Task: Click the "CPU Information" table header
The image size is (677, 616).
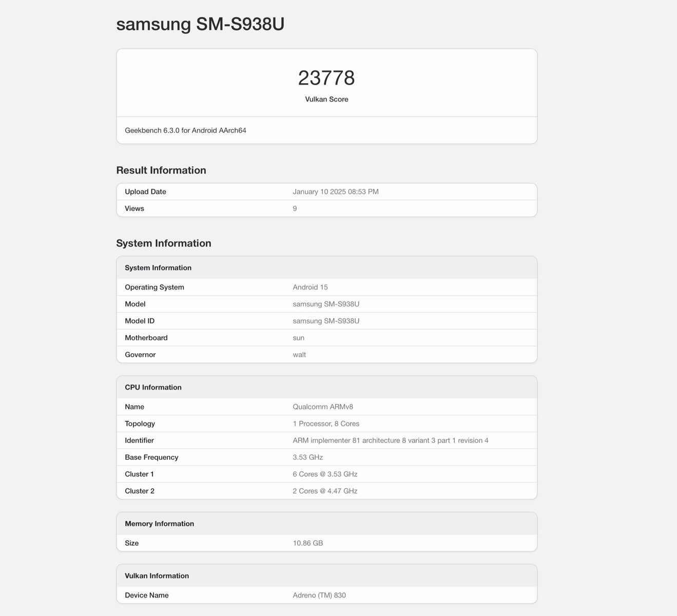Action: coord(326,387)
